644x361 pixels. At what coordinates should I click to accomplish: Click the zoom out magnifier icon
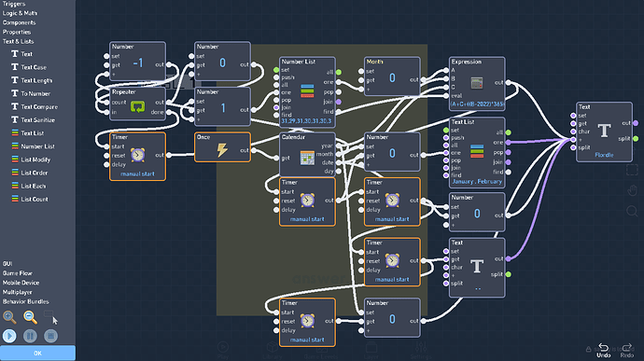coord(30,317)
